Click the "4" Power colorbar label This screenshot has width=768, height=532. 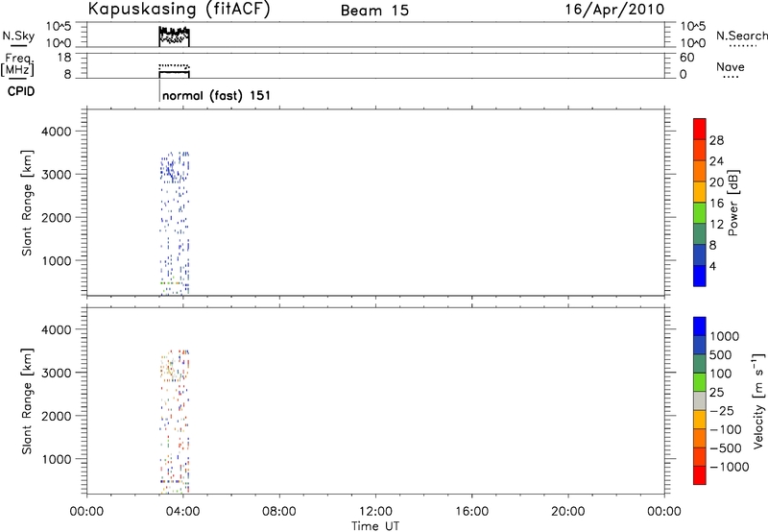click(713, 266)
